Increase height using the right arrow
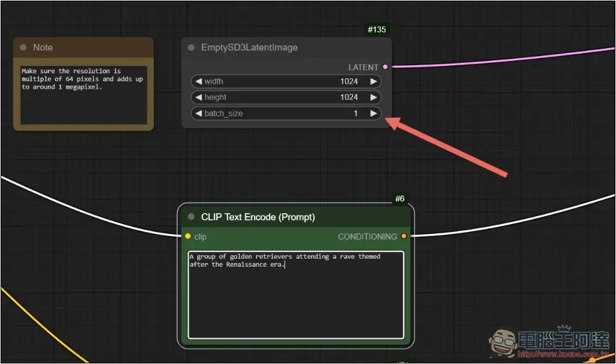 click(x=373, y=97)
